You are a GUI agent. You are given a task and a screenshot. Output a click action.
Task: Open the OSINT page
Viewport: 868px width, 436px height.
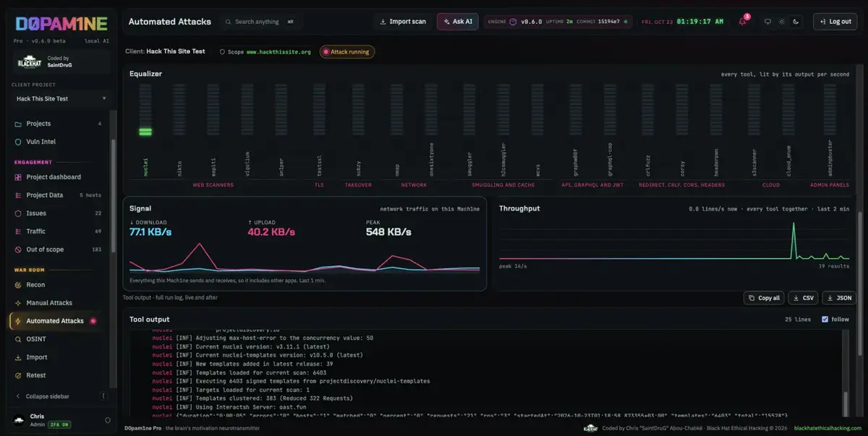[59, 339]
